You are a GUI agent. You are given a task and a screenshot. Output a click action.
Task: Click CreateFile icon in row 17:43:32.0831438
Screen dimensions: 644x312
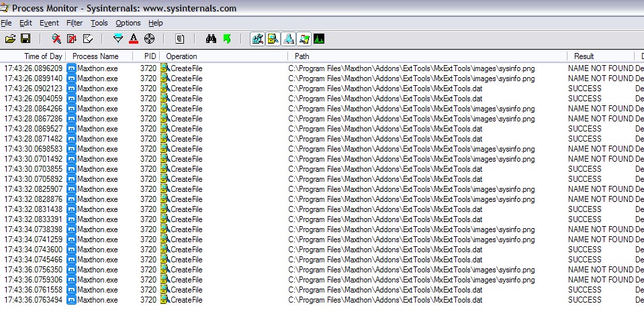coord(165,209)
